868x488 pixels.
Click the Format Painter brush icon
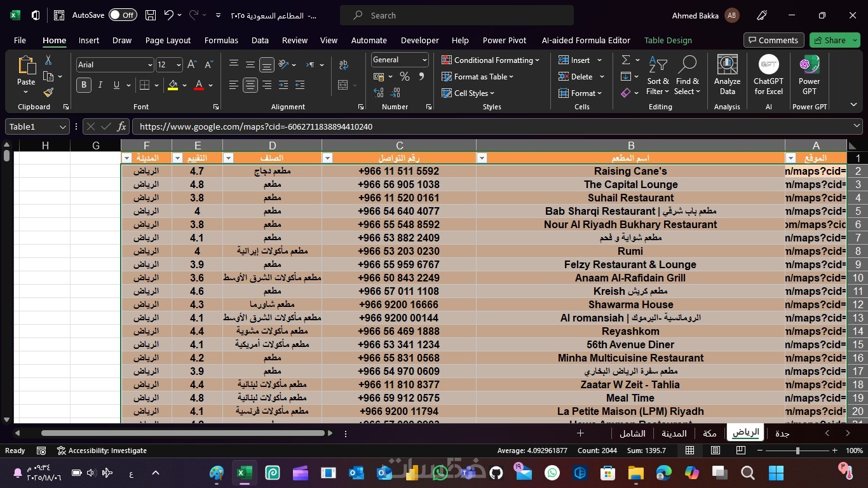[x=48, y=92]
